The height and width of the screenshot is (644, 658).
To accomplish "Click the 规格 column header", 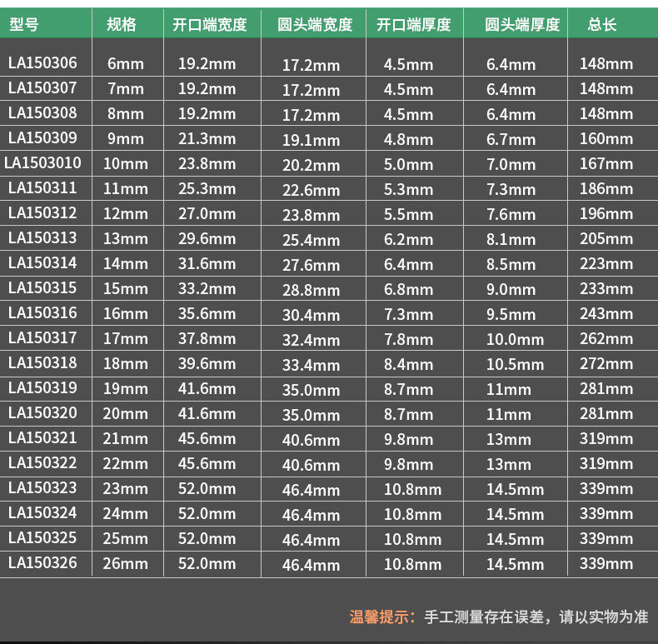I will (122, 24).
